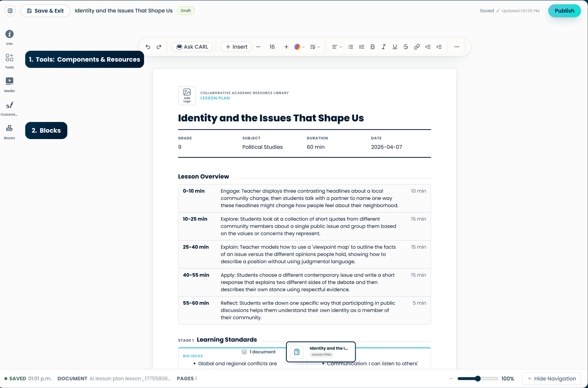Select the 0-10 min Engage row
The width and height of the screenshot is (588, 388).
(304, 198)
